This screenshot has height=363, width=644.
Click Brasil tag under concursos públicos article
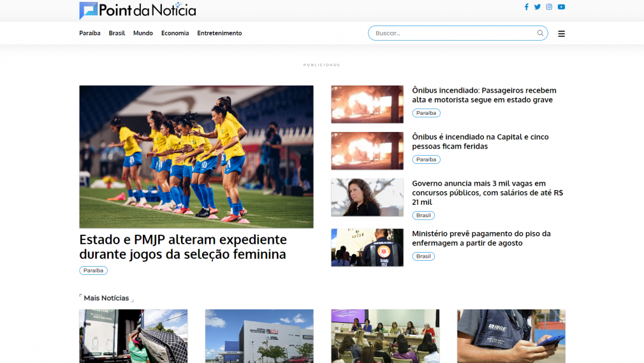click(x=423, y=216)
